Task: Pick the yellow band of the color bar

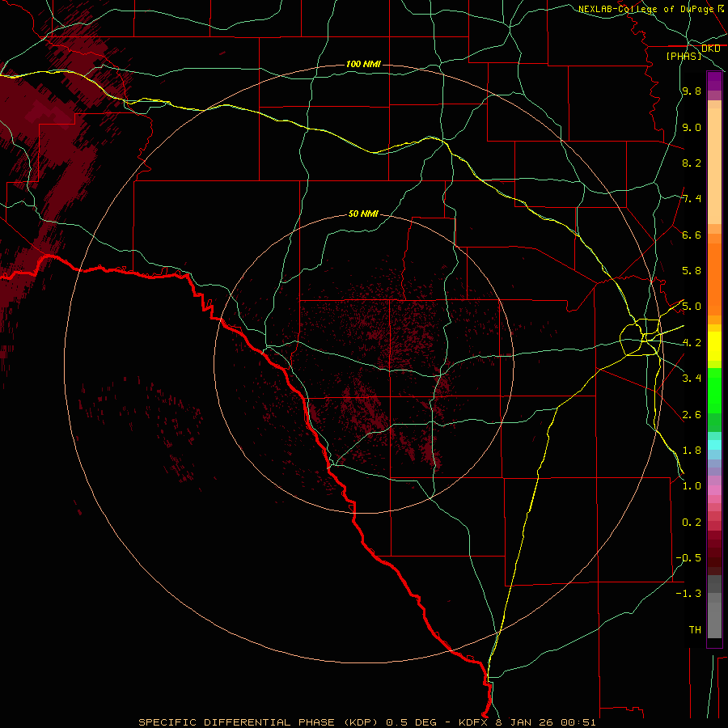Action: [x=714, y=346]
